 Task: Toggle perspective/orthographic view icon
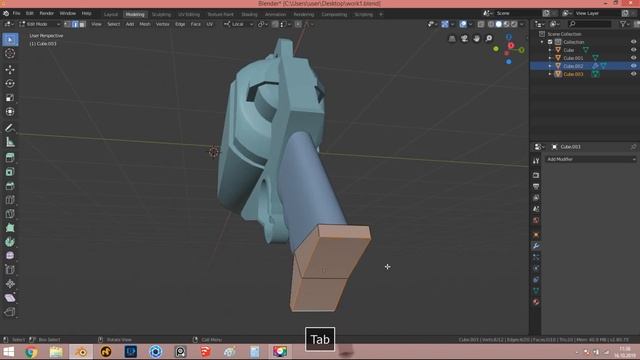click(452, 39)
